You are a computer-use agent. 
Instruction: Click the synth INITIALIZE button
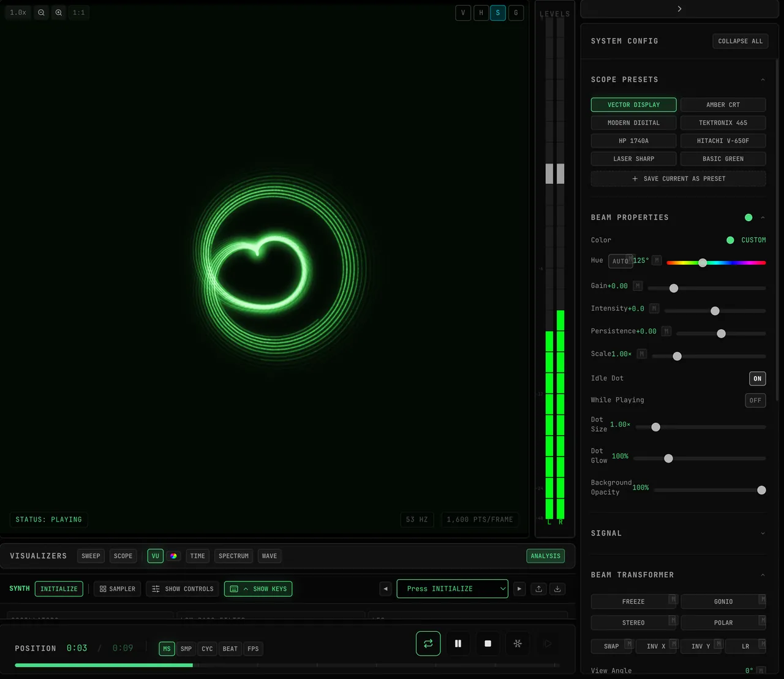click(x=59, y=589)
